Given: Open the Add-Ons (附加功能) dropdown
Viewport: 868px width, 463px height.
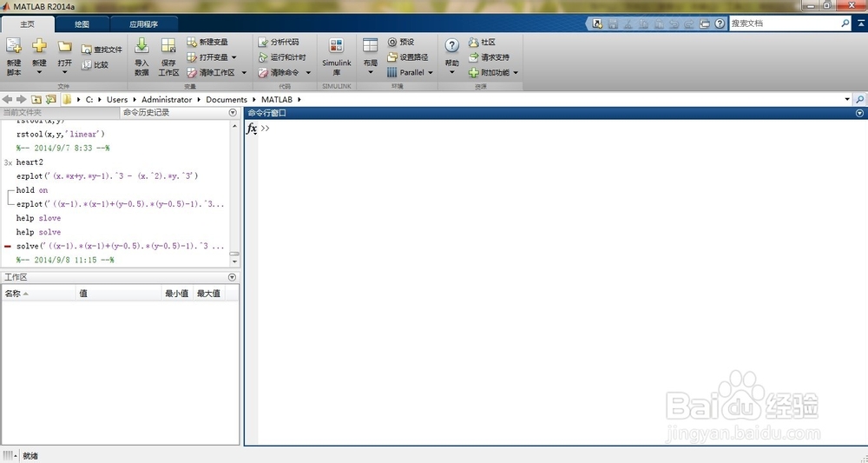Looking at the screenshot, I should 516,73.
